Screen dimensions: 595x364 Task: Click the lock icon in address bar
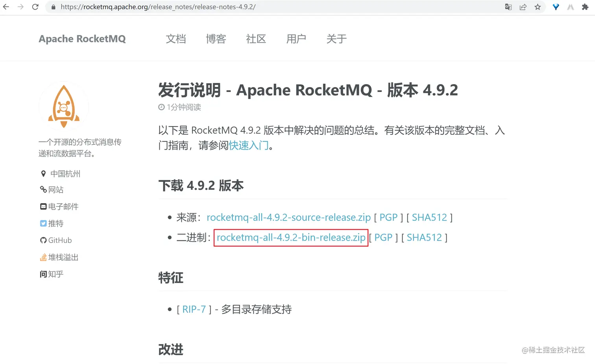pos(53,7)
